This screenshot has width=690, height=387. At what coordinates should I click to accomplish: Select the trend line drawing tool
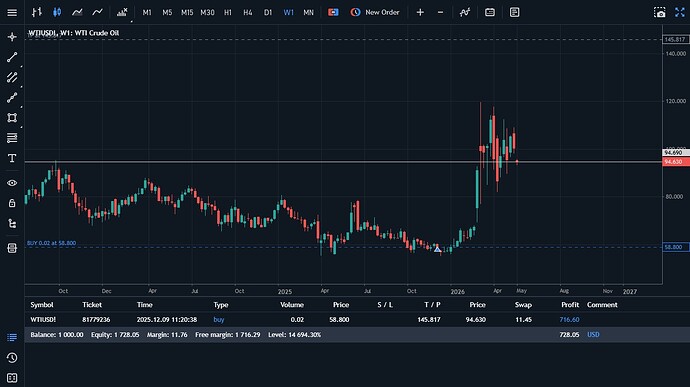tap(12, 57)
